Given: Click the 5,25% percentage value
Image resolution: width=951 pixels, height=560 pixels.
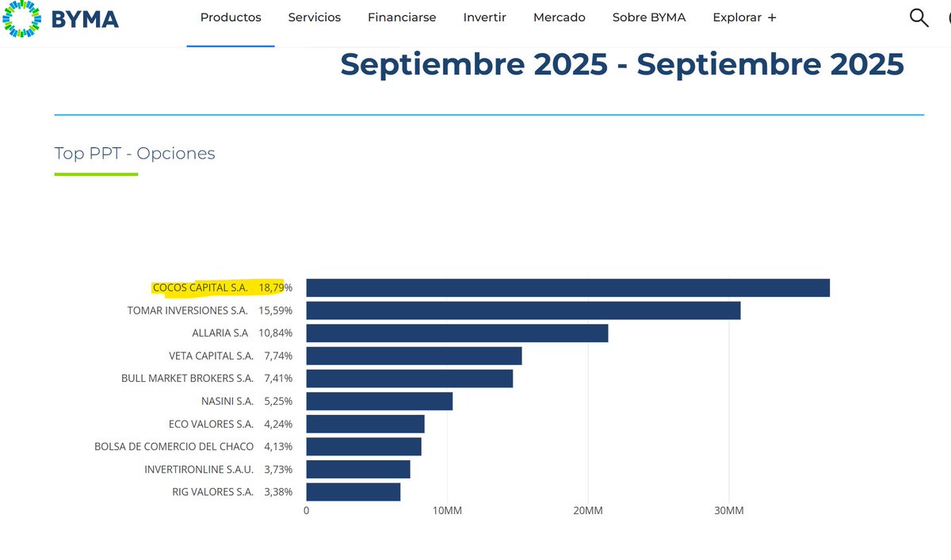Looking at the screenshot, I should point(278,402).
